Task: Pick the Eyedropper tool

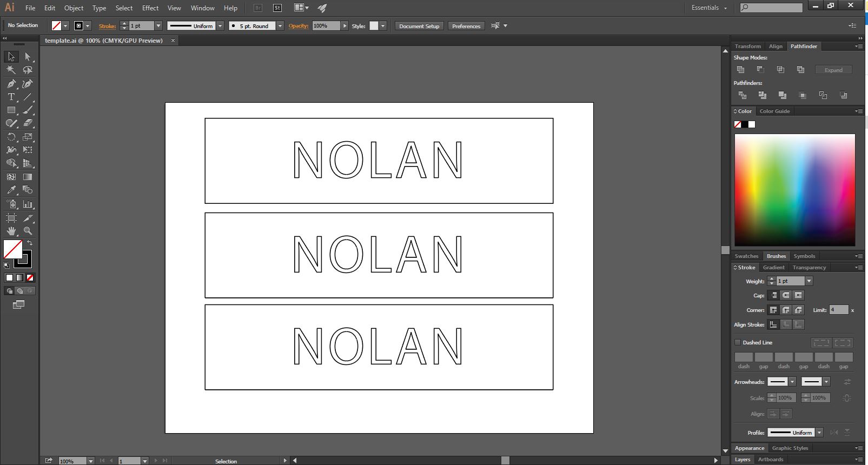Action: 11,190
